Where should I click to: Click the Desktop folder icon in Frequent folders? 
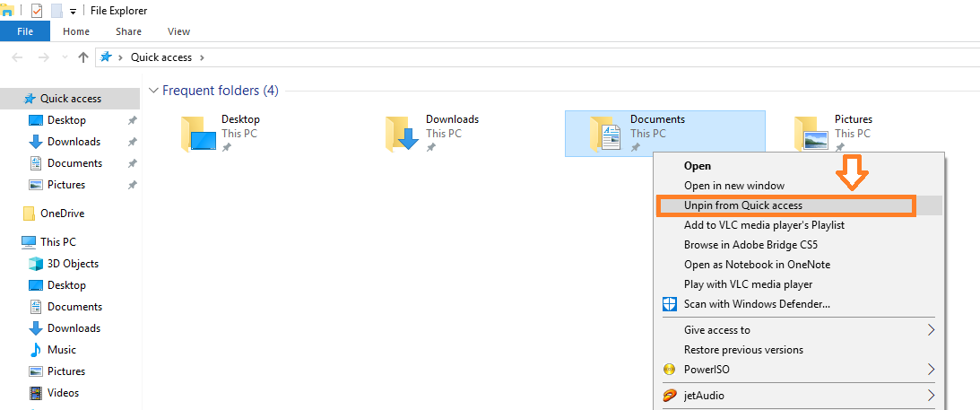[x=198, y=135]
